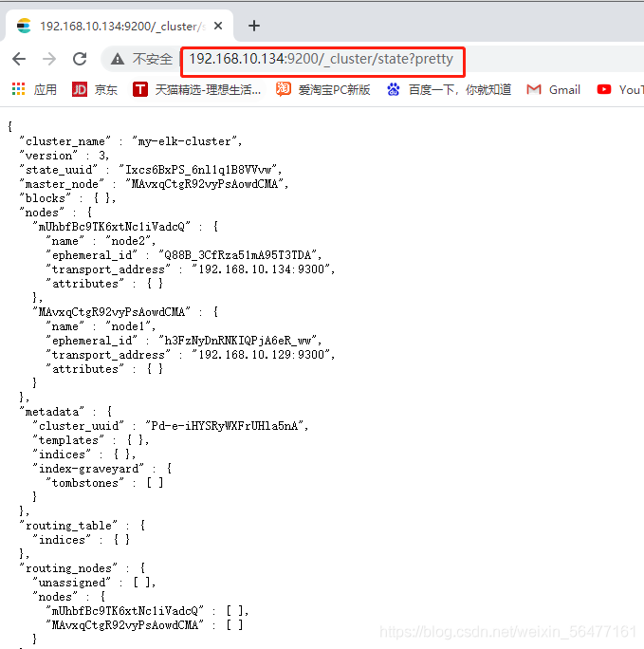Image resolution: width=644 pixels, height=649 pixels.
Task: Open the Tmall bookmark icon
Action: tap(140, 89)
